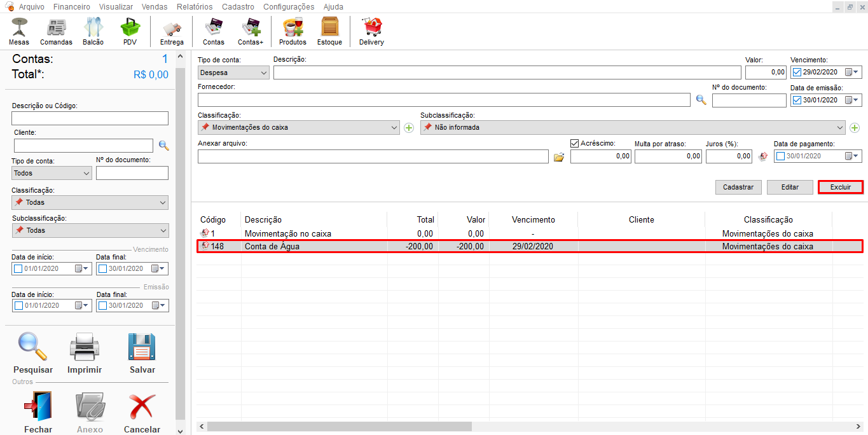The image size is (868, 435).
Task: Enable the Data de pagamento checkbox
Action: 781,156
